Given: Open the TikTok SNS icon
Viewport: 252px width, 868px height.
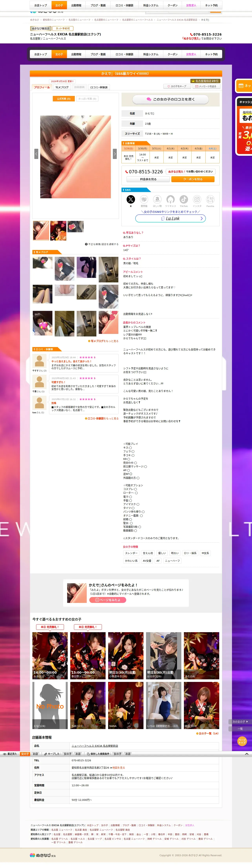Looking at the screenshot, I should tap(184, 199).
